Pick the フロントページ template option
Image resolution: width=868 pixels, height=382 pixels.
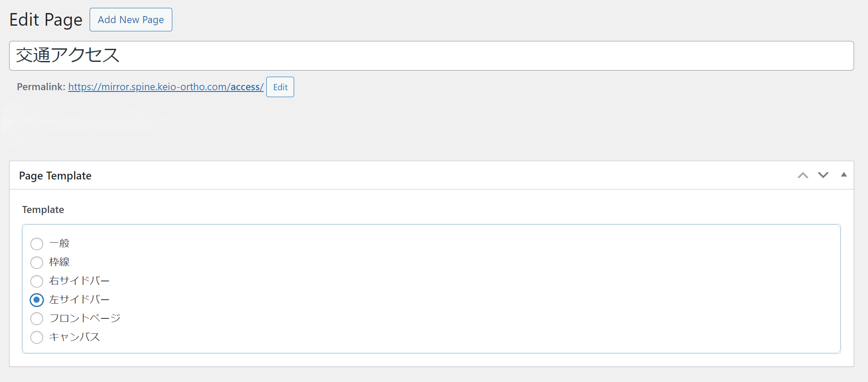(37, 318)
